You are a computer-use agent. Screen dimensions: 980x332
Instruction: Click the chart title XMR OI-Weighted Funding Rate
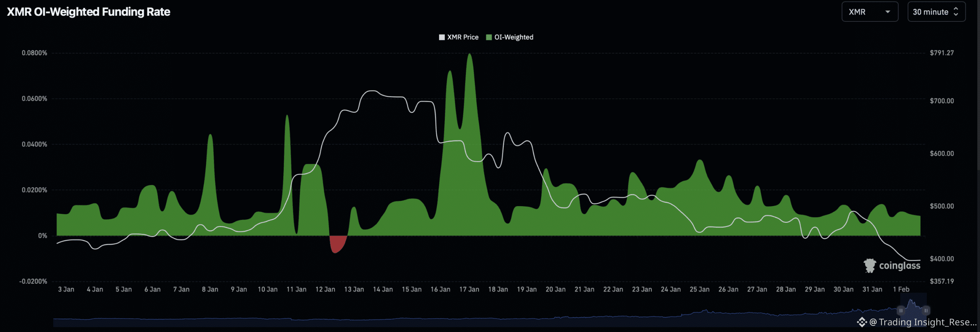click(88, 12)
